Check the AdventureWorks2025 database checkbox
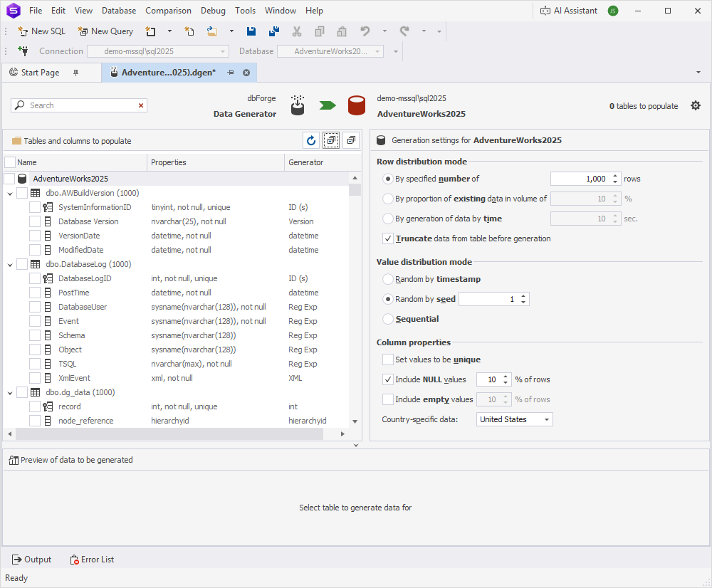This screenshot has width=712, height=588. tap(9, 179)
